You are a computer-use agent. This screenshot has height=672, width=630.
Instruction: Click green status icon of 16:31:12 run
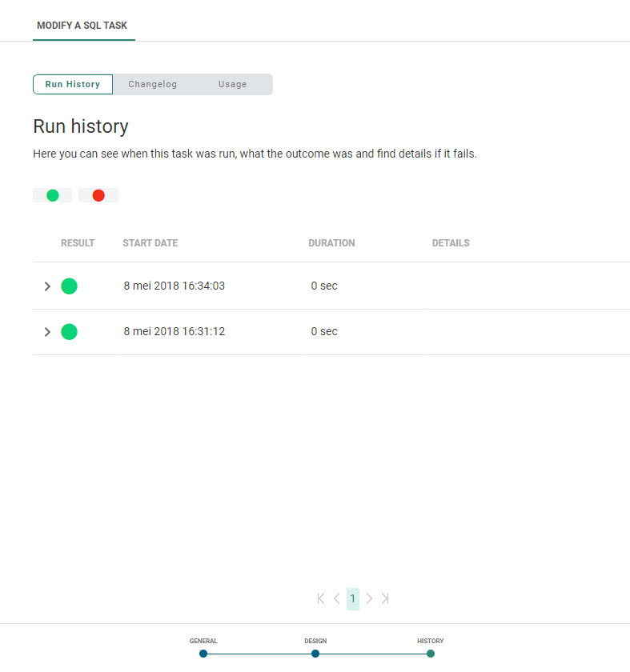[x=70, y=331]
